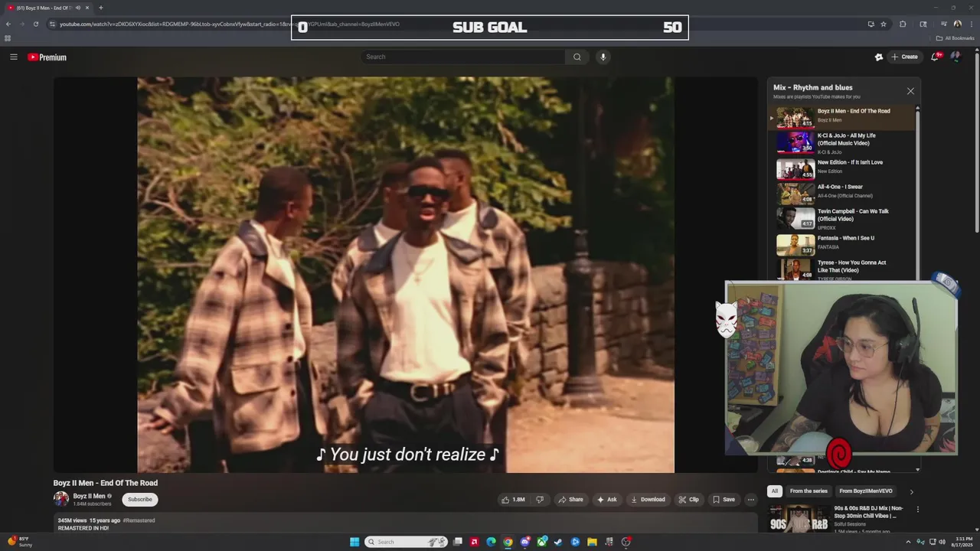
Task: Open the Windows Start menu
Action: 354,542
